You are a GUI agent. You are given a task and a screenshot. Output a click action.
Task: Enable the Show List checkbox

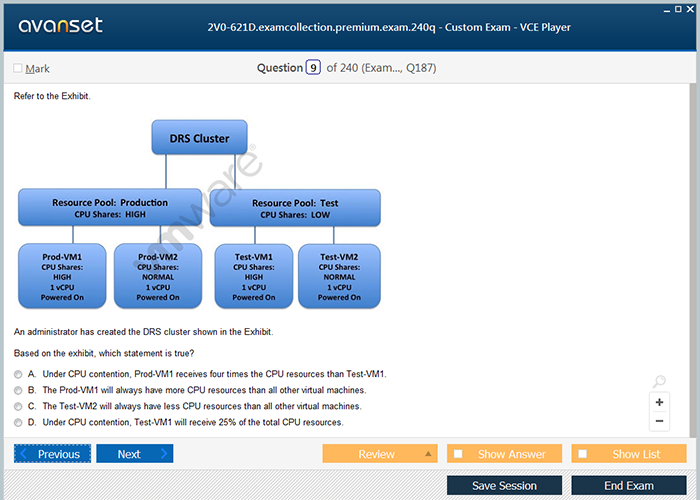point(582,454)
